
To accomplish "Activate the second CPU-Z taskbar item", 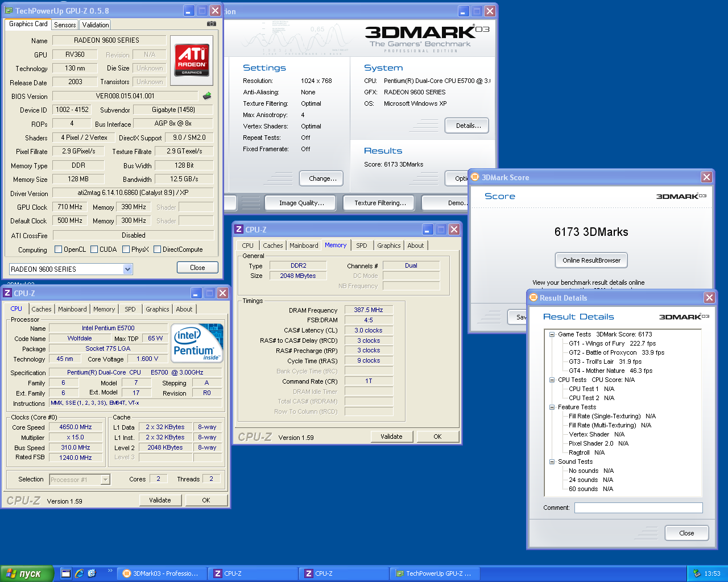I will pyautogui.click(x=344, y=573).
